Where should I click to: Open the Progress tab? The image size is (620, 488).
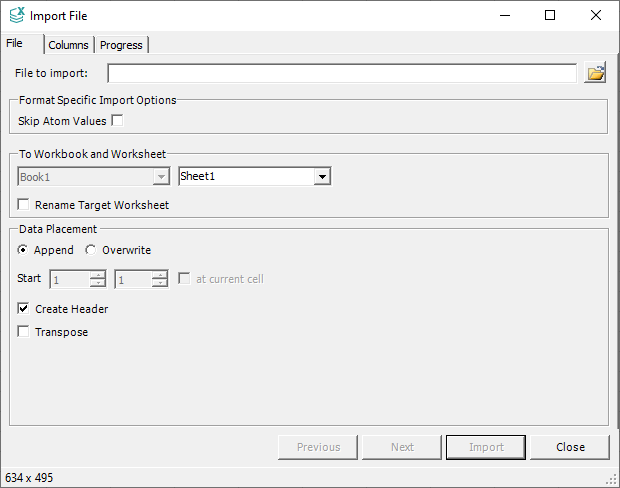click(121, 45)
